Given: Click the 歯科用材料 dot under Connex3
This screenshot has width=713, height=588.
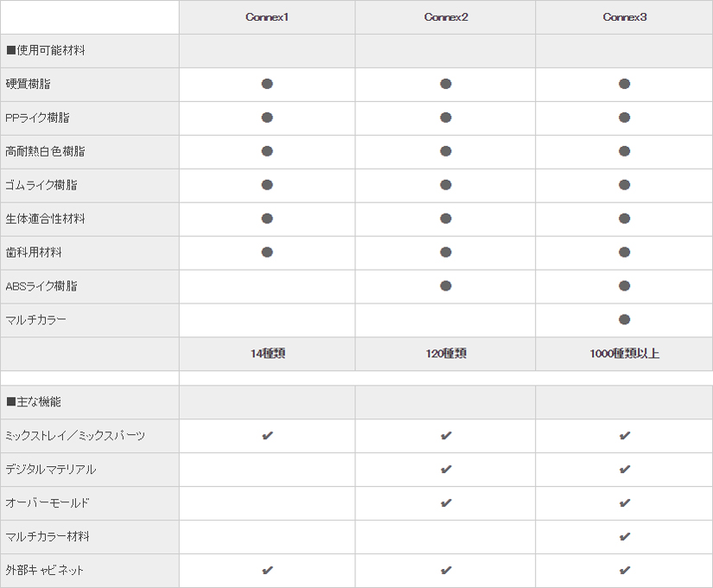Looking at the screenshot, I should 624,252.
